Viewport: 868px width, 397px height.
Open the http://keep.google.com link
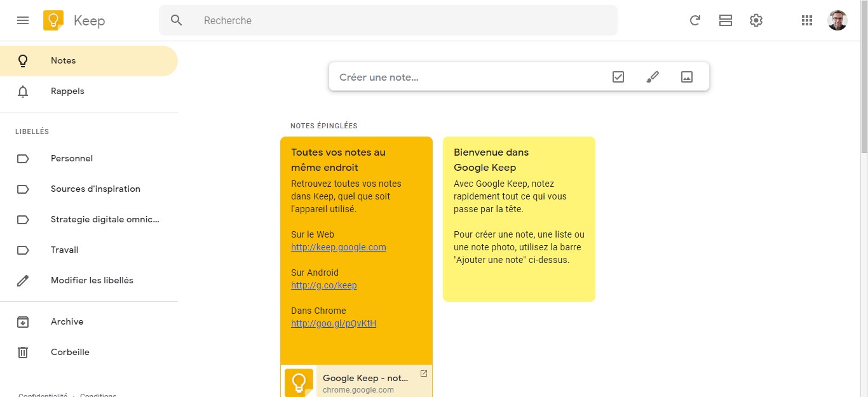coord(339,247)
